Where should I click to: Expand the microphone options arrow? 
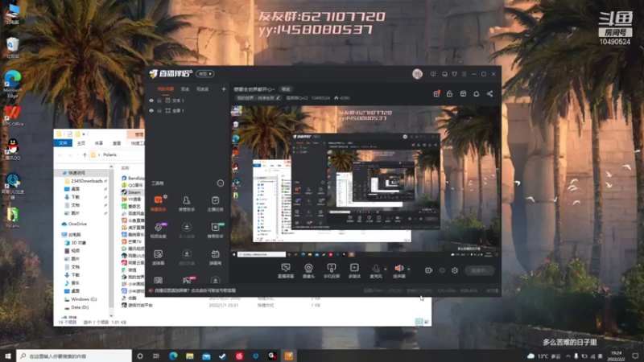click(x=386, y=269)
